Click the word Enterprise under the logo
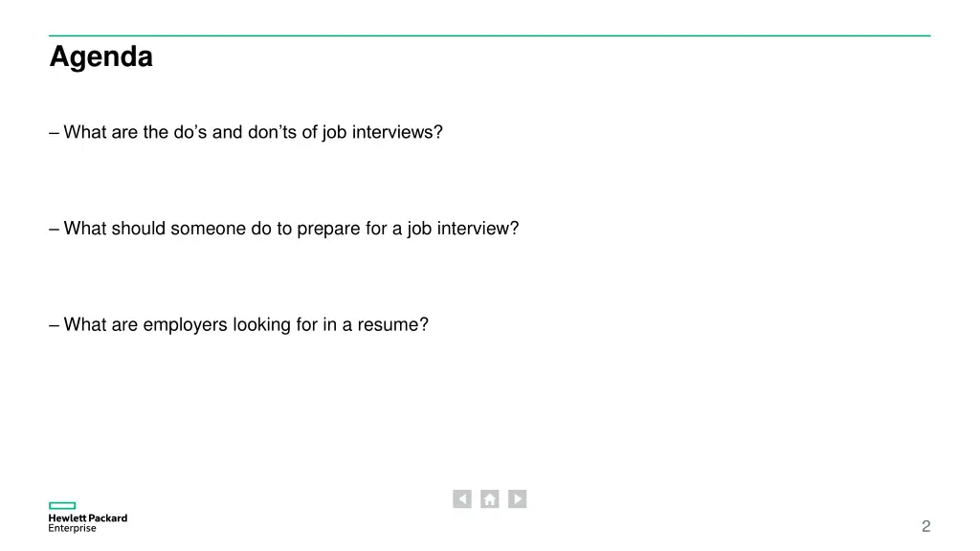The image size is (980, 551). point(73,528)
